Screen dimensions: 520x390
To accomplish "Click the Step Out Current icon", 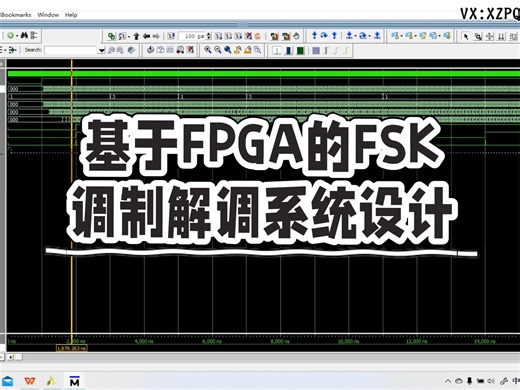I will tap(377, 35).
